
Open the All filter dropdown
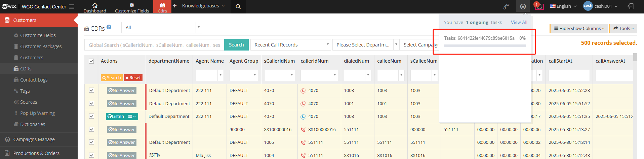tap(161, 28)
